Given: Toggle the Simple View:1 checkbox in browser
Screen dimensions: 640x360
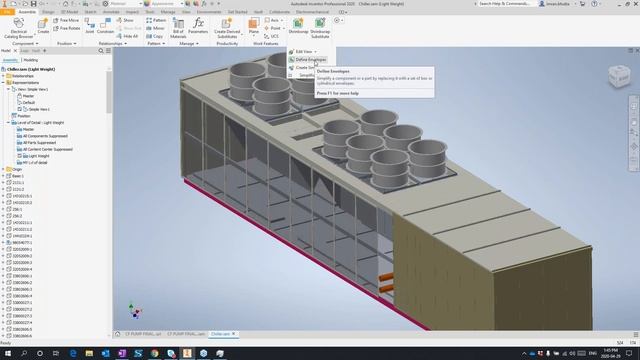Looking at the screenshot, I should click(x=19, y=109).
